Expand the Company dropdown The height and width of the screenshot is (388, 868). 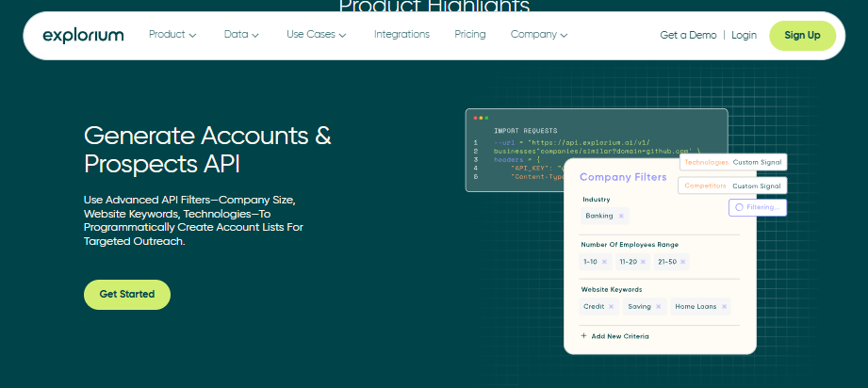click(x=539, y=34)
